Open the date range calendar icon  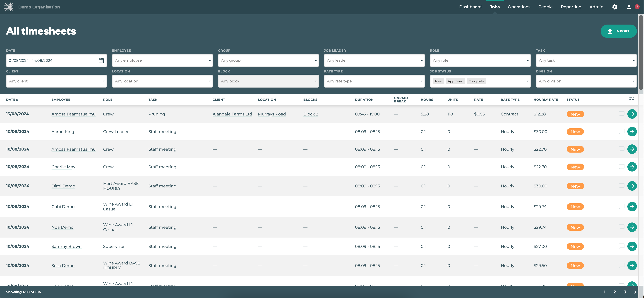tap(101, 60)
